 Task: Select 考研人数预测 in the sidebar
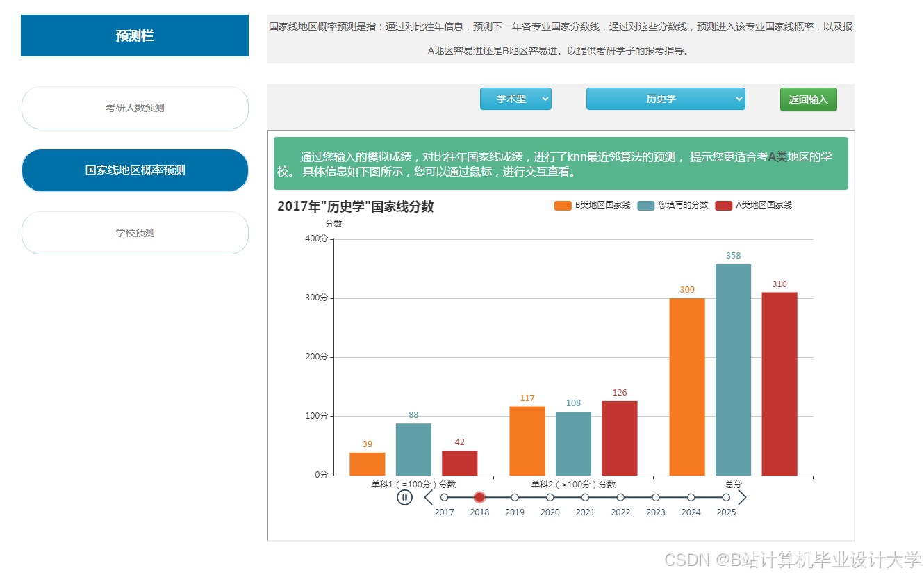[135, 108]
